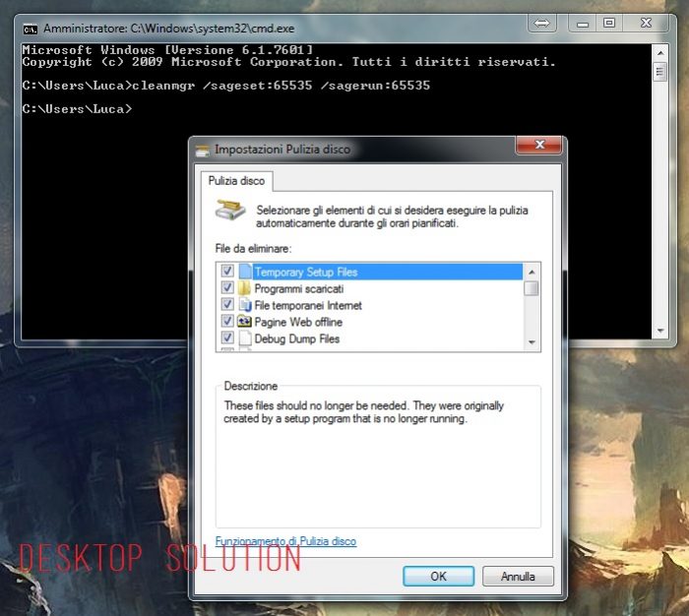Screen dimensions: 689x616
Task: Uncheck the Debug Dump Files checkbox
Action: (227, 338)
